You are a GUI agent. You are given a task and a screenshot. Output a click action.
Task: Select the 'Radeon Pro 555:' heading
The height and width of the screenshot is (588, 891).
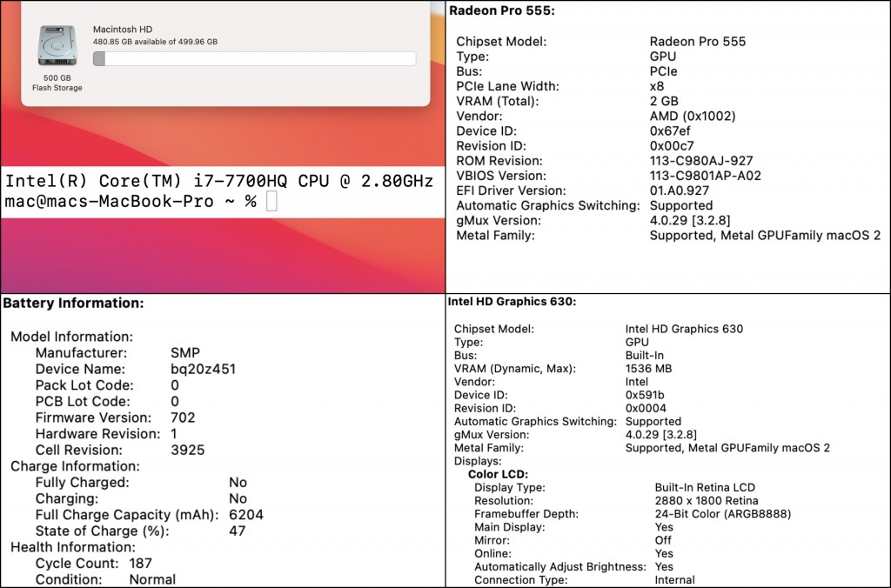pyautogui.click(x=502, y=10)
